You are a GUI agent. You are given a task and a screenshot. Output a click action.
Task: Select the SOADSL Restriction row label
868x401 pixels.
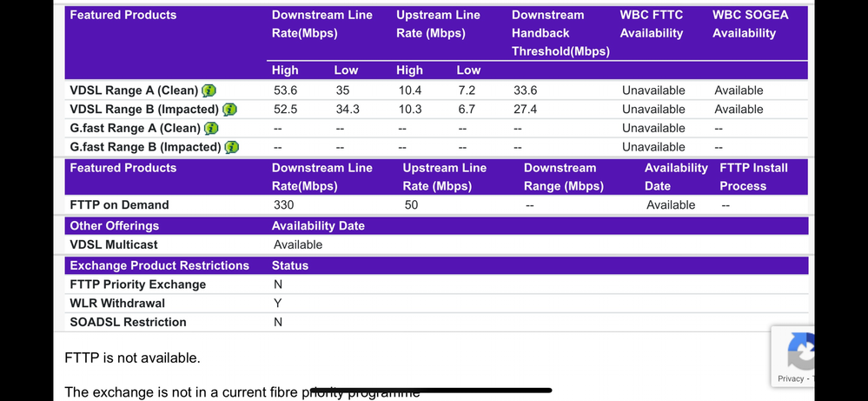[128, 323]
